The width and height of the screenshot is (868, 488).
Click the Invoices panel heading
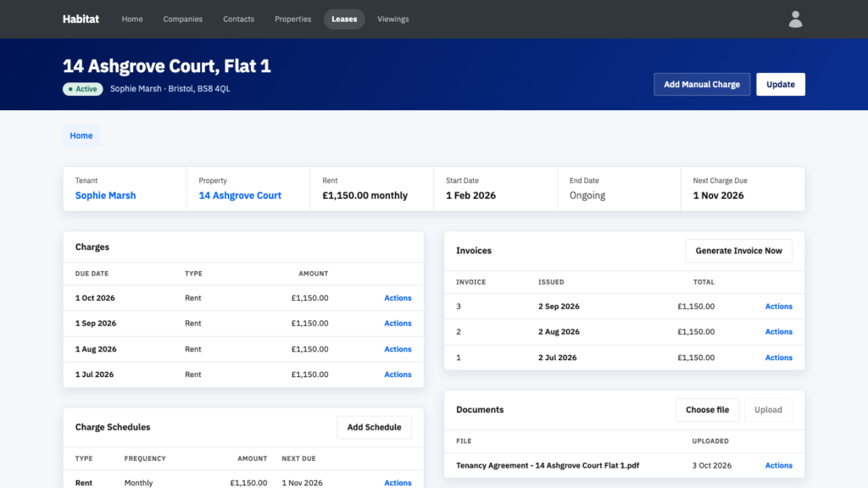pos(474,251)
